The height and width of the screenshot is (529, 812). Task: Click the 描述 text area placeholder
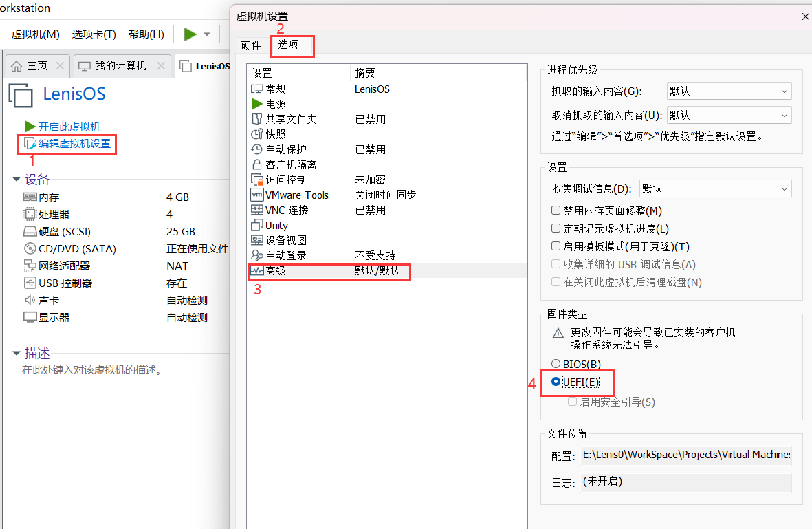click(92, 370)
